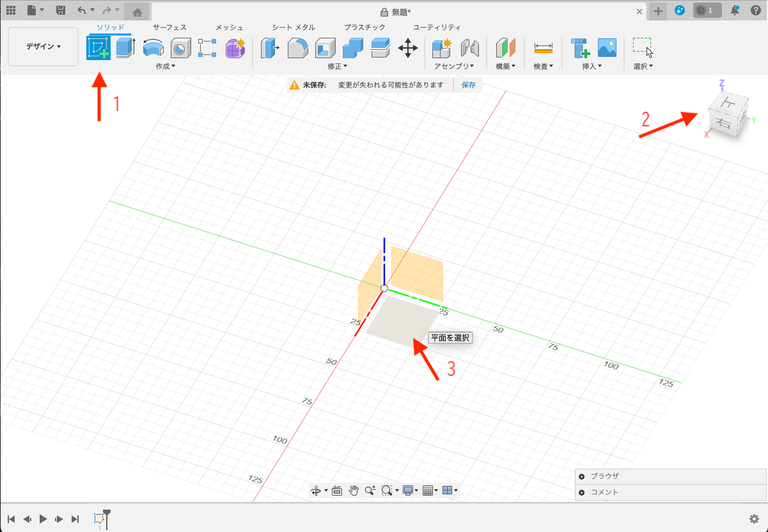
Task: Expand the 選択 menu
Action: tap(643, 66)
